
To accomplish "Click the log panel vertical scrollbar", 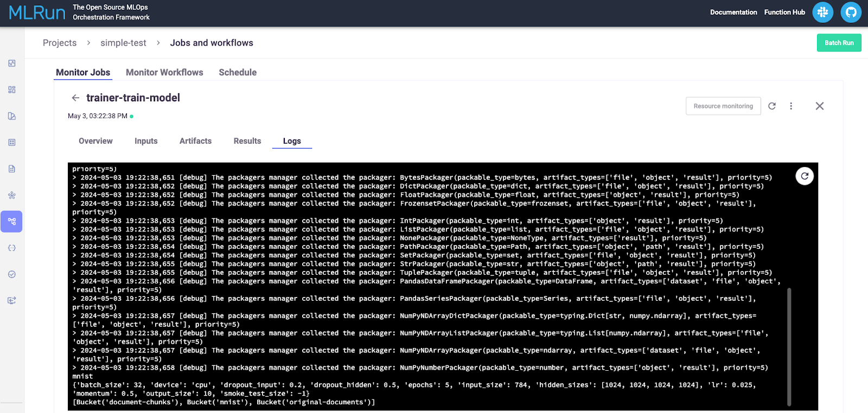I will (789, 347).
